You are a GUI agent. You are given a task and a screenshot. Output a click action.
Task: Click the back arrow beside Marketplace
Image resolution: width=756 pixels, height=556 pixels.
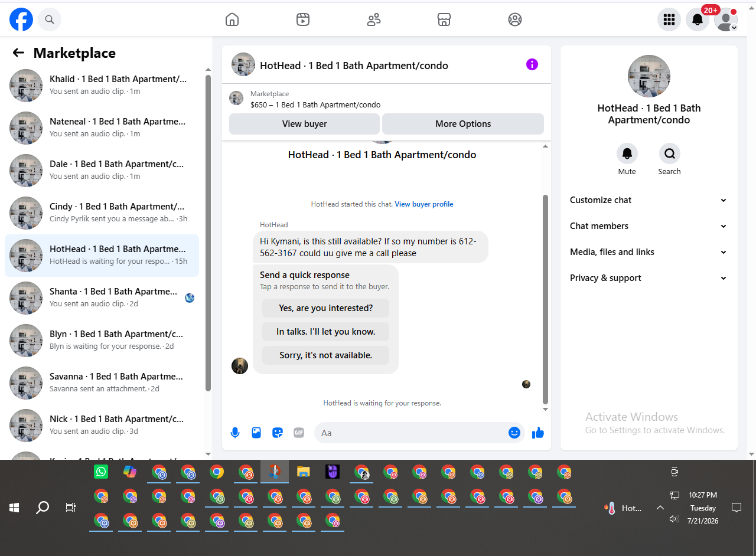[18, 53]
